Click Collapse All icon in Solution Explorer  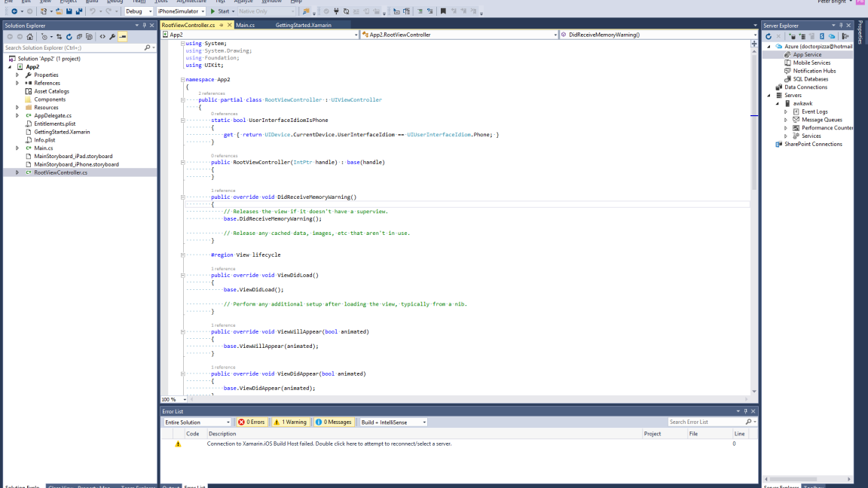pyautogui.click(x=79, y=37)
